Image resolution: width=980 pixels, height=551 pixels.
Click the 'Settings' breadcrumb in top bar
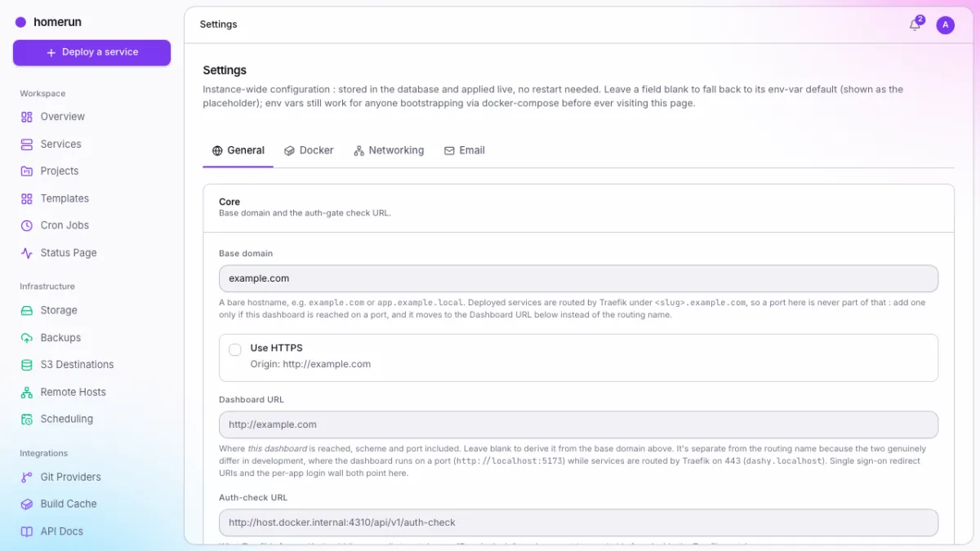pos(218,24)
